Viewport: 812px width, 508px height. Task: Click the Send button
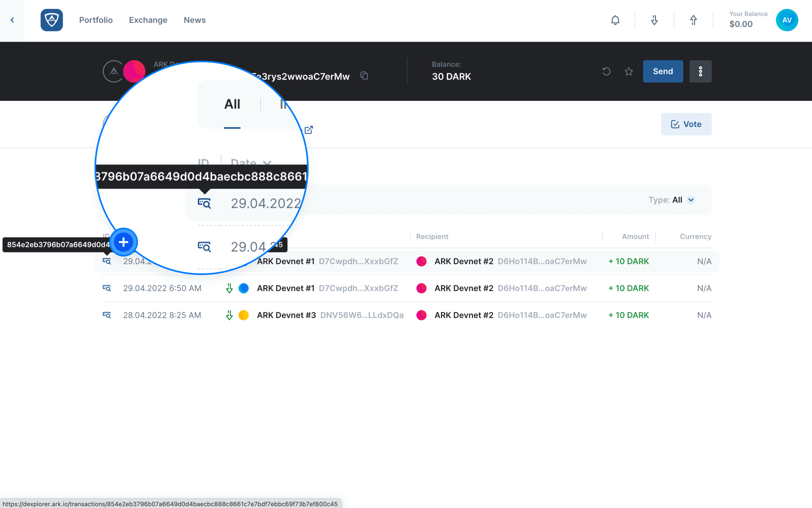click(663, 71)
